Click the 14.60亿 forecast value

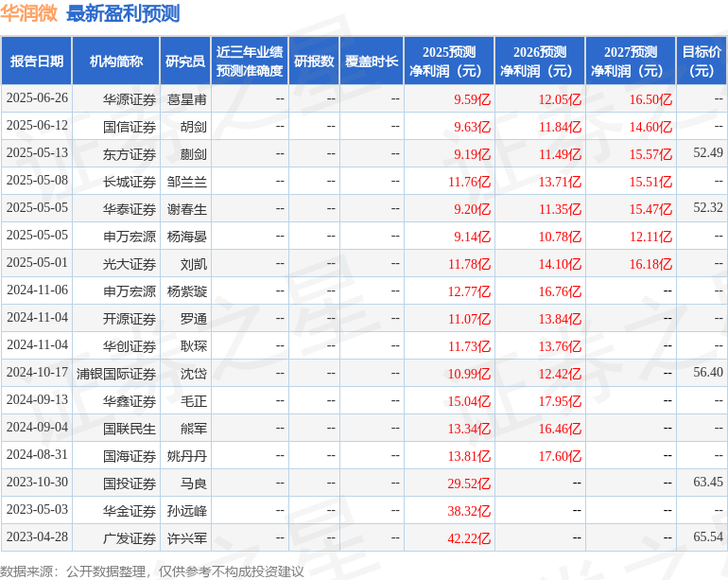[650, 127]
